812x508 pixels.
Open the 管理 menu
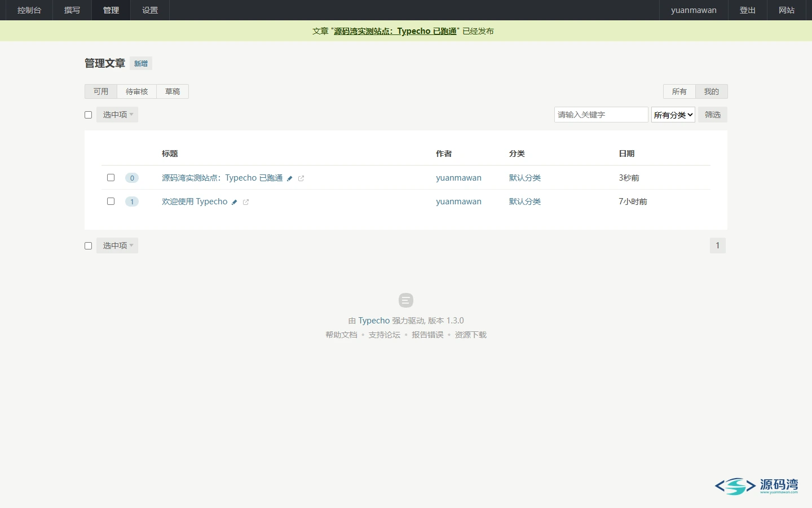[x=111, y=10]
